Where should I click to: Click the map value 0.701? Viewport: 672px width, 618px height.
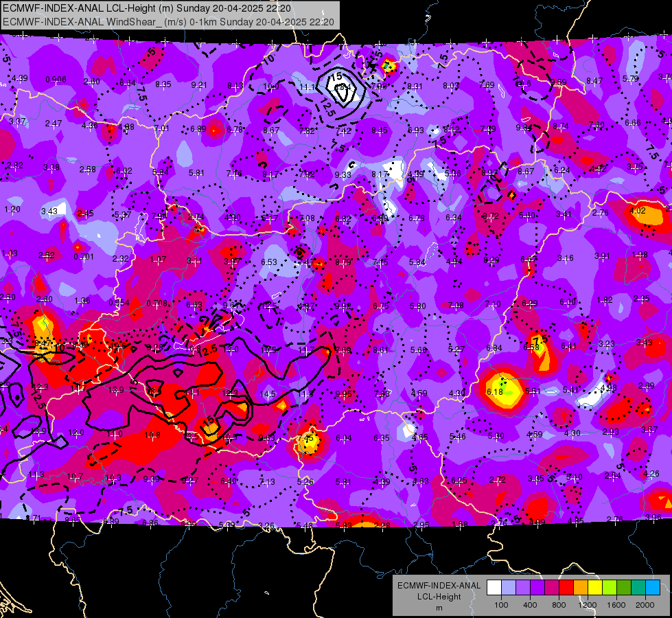click(84, 256)
